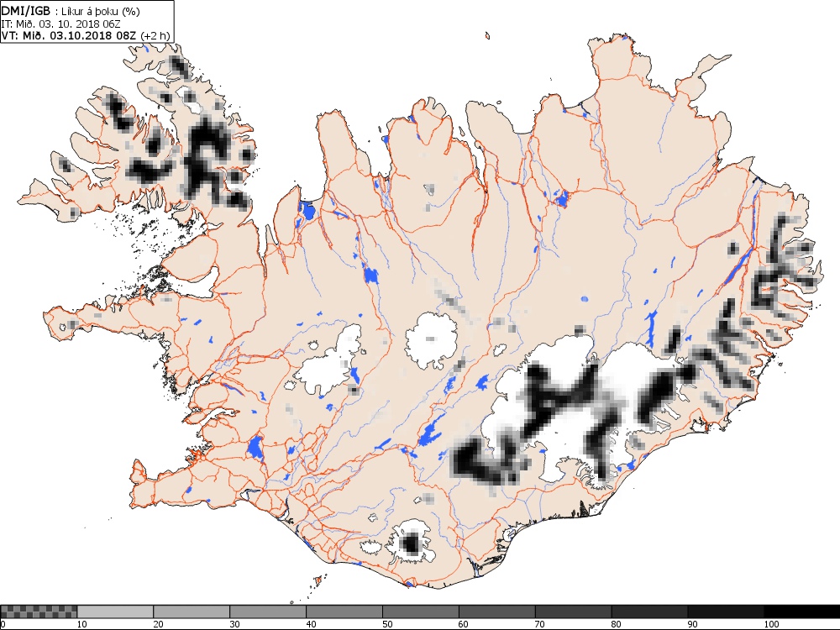Click the 70–80% legend swatch
This screenshot has width=840, height=630.
point(573,612)
